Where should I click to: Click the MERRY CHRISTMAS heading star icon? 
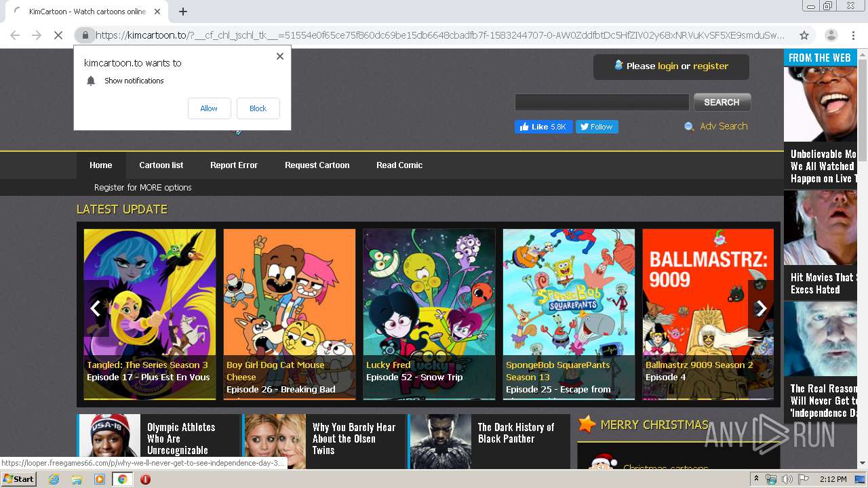click(587, 425)
